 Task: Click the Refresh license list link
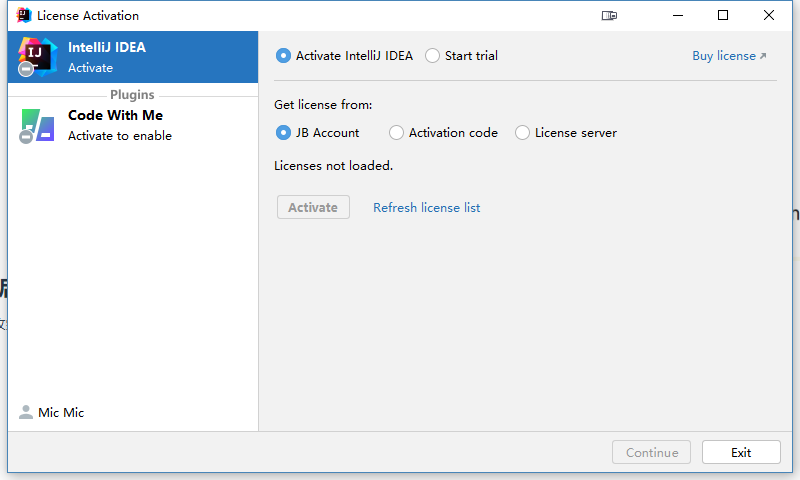(427, 208)
